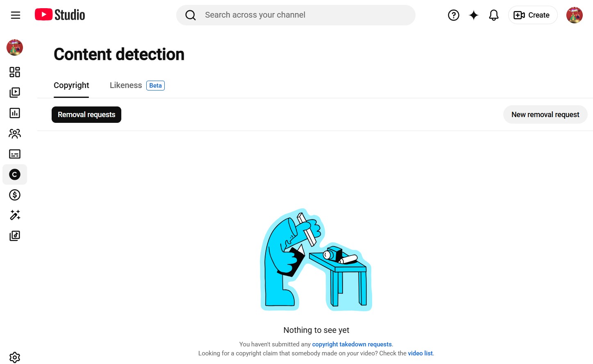Click the Help question mark icon

click(x=454, y=15)
